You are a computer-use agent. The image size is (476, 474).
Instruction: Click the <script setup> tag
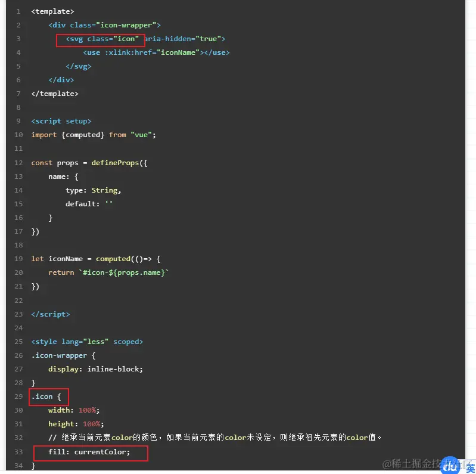[x=61, y=121]
